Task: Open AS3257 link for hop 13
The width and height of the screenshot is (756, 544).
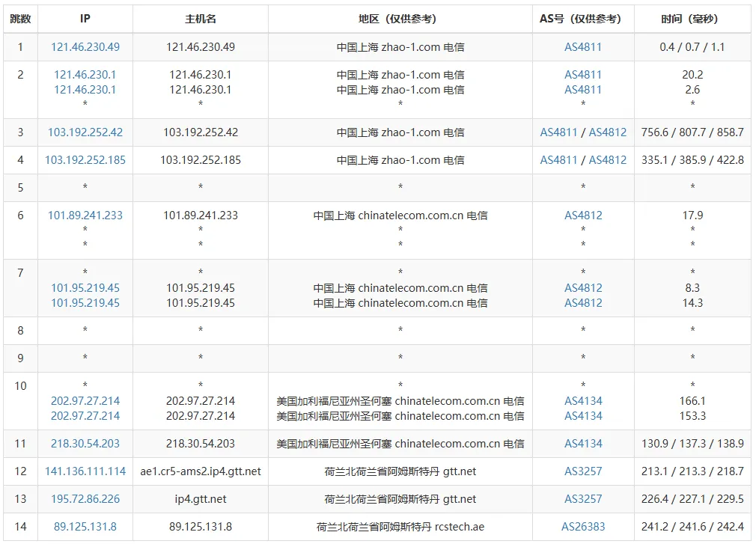Action: pyautogui.click(x=582, y=499)
